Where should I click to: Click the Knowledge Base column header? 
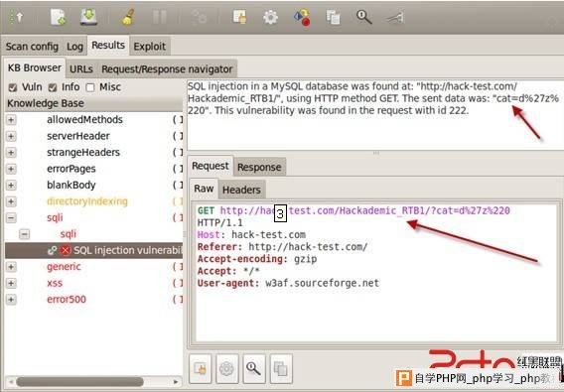pos(94,103)
